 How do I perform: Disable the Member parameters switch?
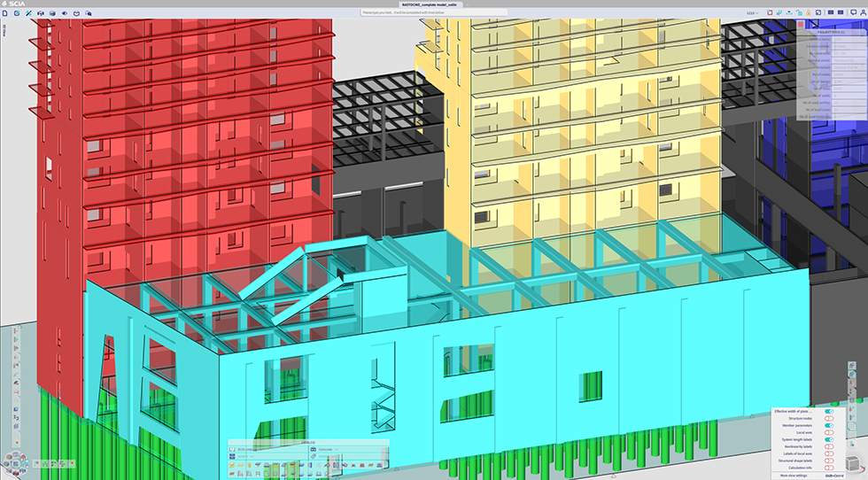pos(829,426)
